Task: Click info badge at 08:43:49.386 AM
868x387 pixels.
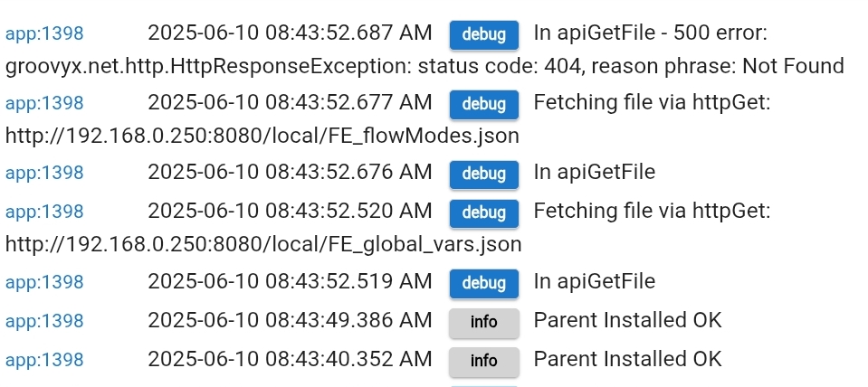Action: pos(484,322)
